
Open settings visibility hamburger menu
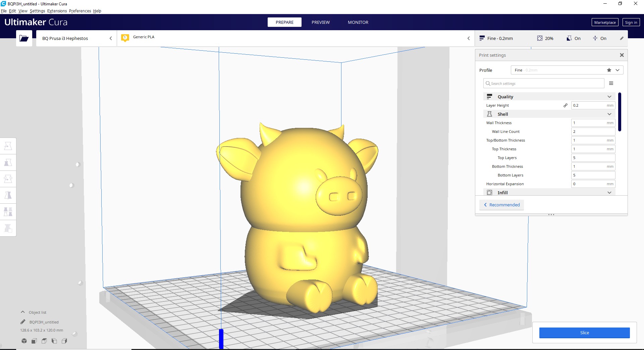tap(611, 83)
